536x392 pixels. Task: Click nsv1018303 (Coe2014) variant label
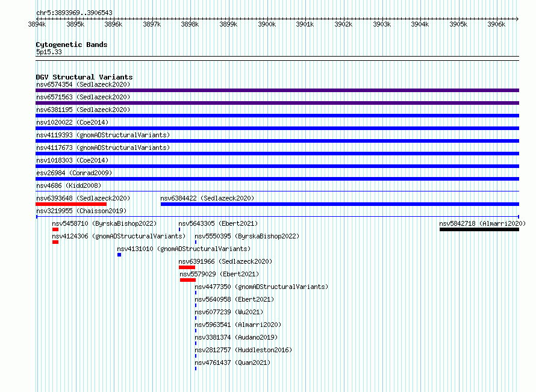[72, 160]
